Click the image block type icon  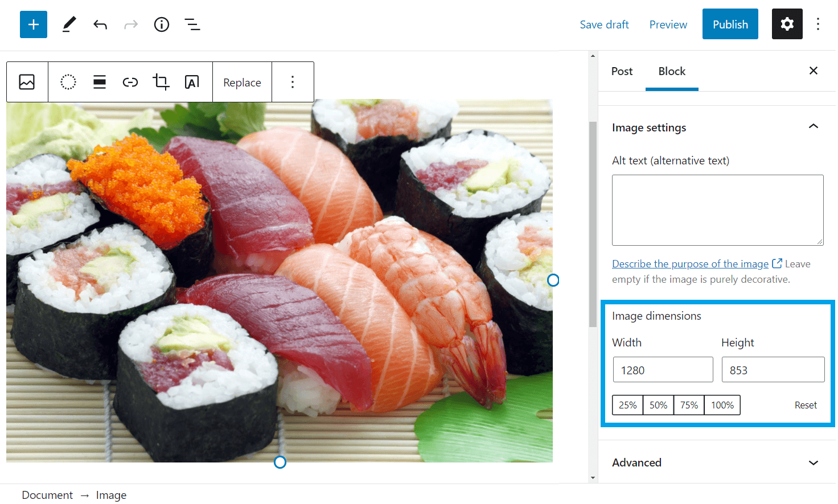27,82
